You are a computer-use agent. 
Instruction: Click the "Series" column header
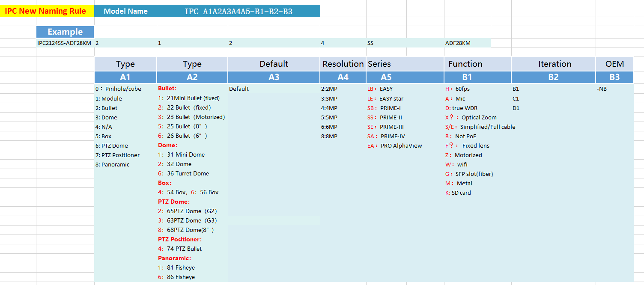click(x=379, y=64)
